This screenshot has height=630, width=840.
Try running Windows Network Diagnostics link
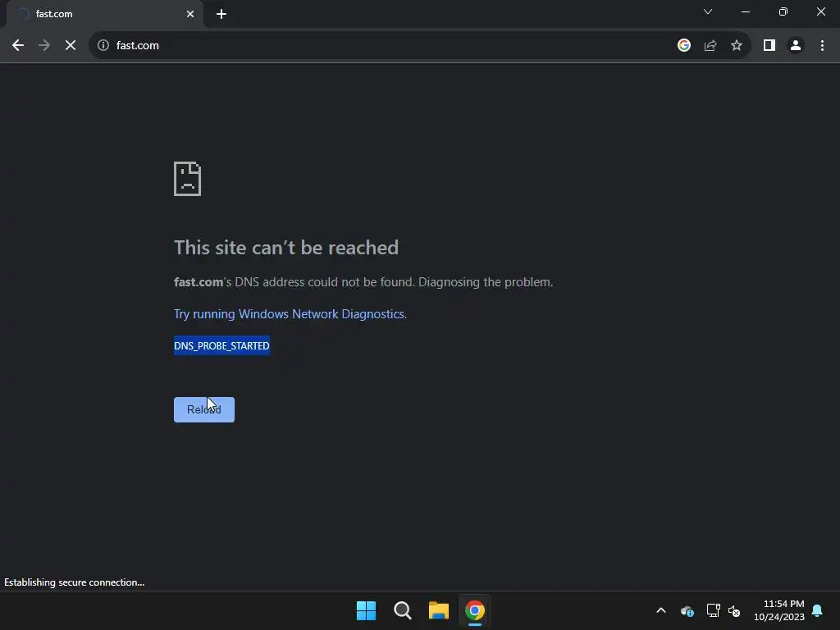[290, 314]
